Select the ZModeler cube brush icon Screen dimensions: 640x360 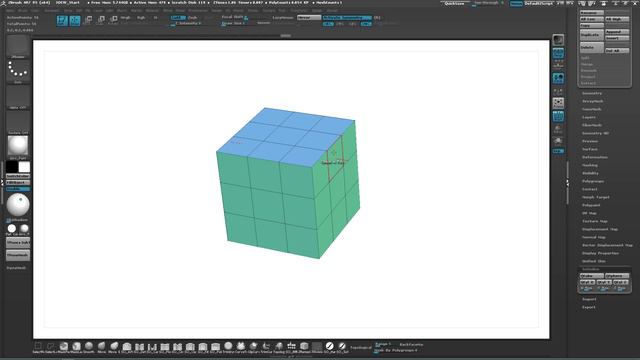click(304, 347)
